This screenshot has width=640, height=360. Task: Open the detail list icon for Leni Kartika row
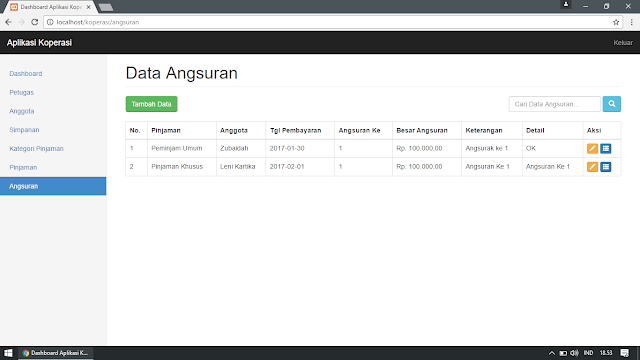coord(606,167)
